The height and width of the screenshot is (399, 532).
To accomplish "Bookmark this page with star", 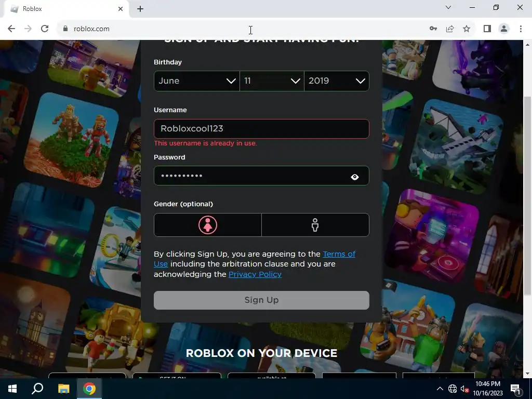I will (467, 29).
